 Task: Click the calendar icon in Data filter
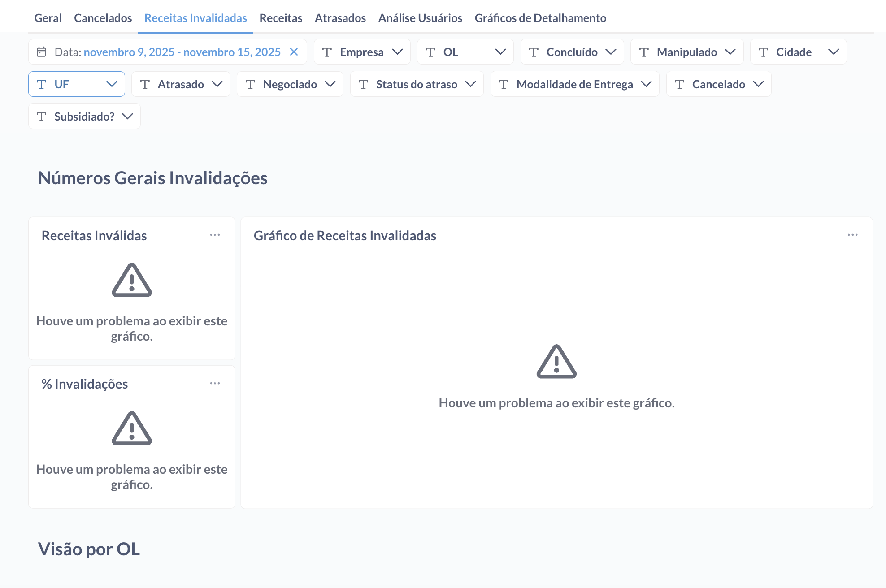pyautogui.click(x=42, y=52)
